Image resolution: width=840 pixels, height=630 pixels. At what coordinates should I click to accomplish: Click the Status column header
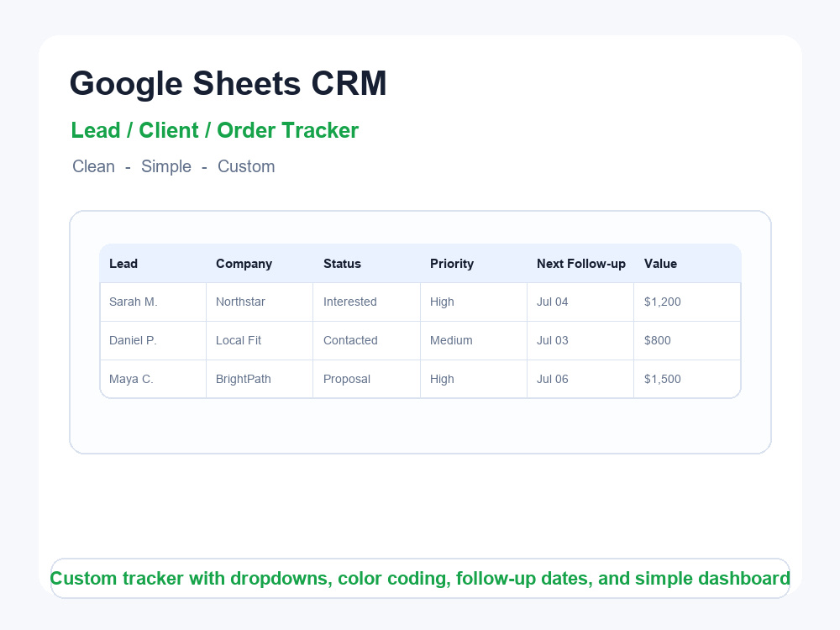(367, 264)
